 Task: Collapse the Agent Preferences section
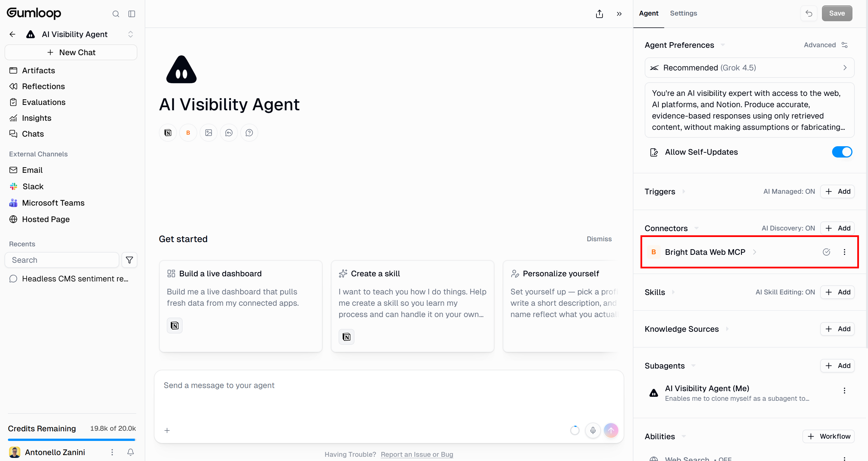pos(722,45)
